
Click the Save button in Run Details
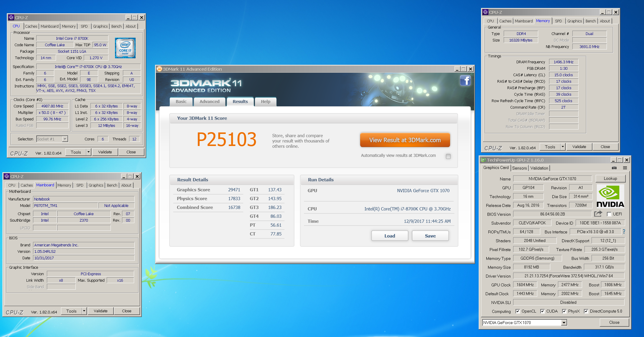tap(430, 236)
